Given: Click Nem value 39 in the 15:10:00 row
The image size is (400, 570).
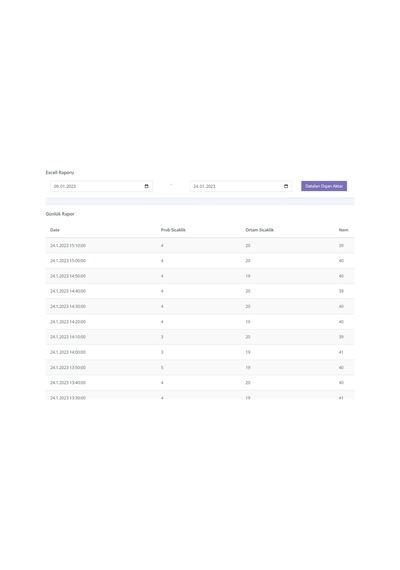Looking at the screenshot, I should (x=341, y=246).
